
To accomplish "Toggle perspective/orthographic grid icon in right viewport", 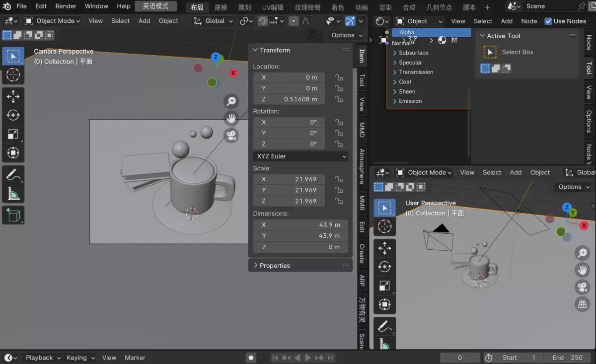I will pos(583,304).
